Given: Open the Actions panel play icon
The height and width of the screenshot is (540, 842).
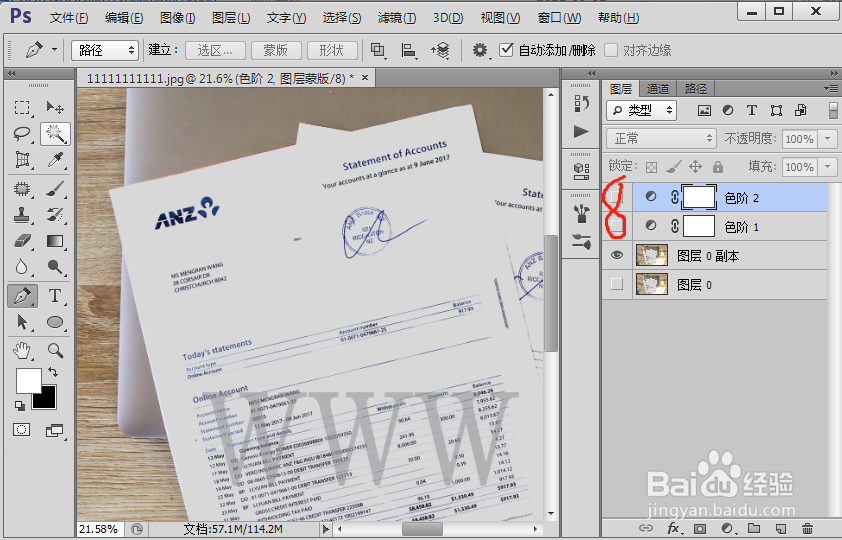Looking at the screenshot, I should (581, 132).
